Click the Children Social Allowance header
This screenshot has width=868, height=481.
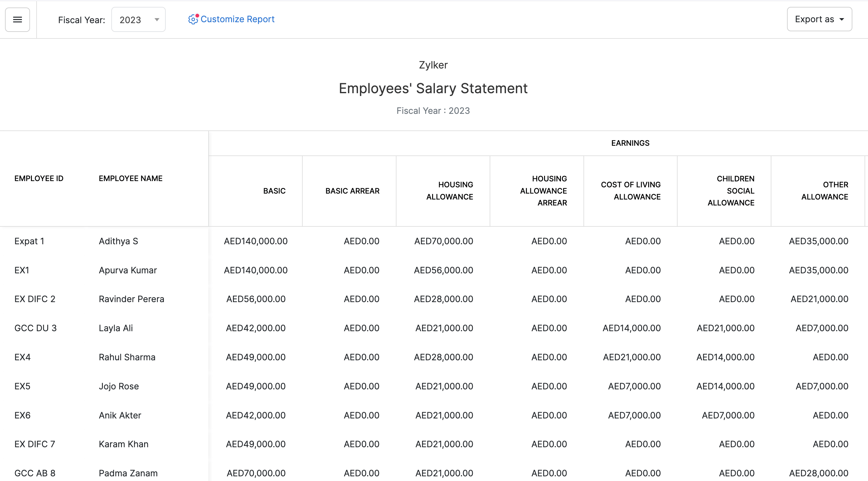pos(731,191)
